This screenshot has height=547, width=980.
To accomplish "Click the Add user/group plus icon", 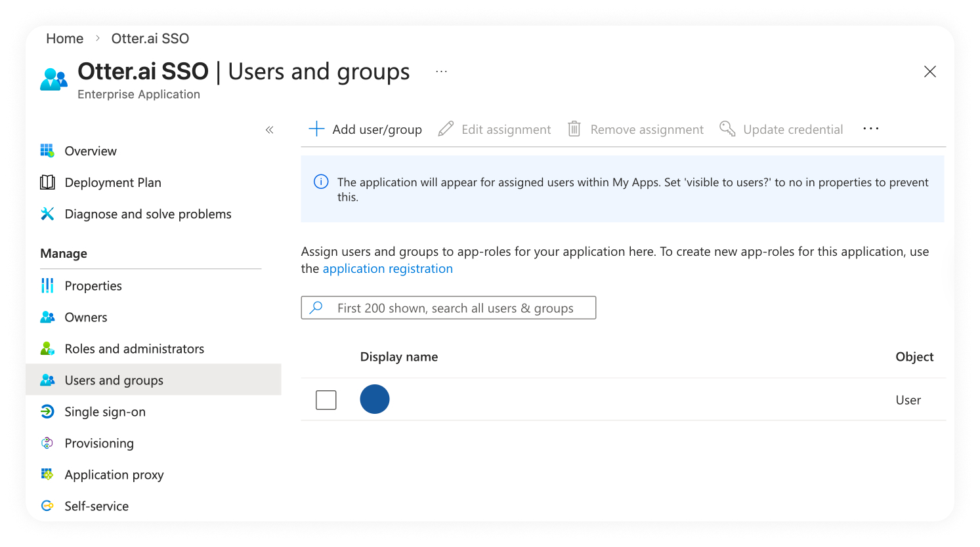I will (316, 129).
